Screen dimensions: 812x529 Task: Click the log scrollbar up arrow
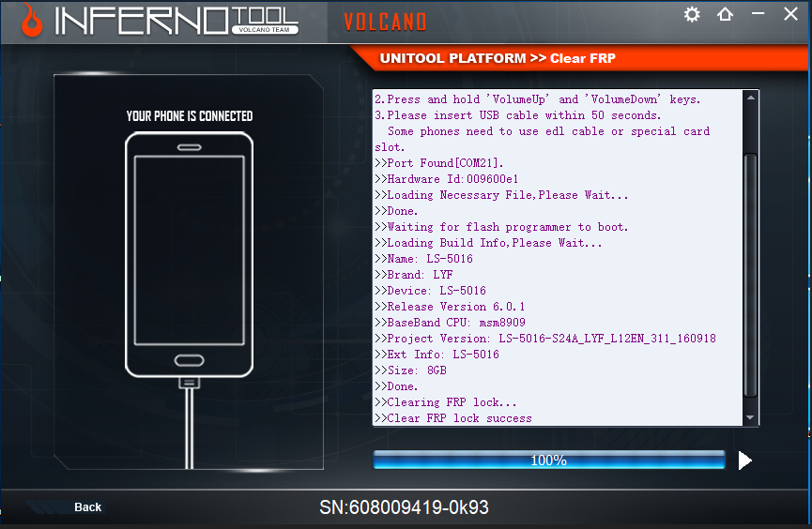pos(750,98)
